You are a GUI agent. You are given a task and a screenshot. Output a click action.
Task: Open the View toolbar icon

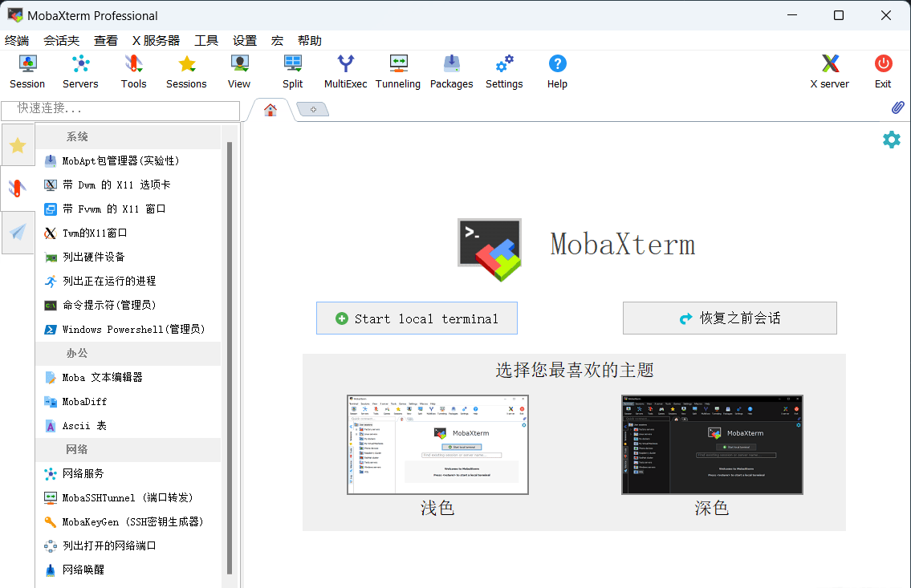239,72
